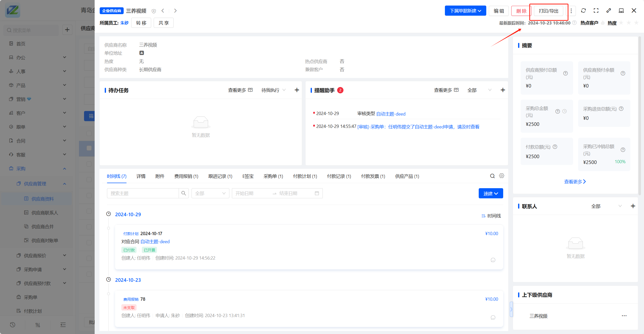
Task: Collapse 采购 menu in sidebar
Action: tap(37, 169)
